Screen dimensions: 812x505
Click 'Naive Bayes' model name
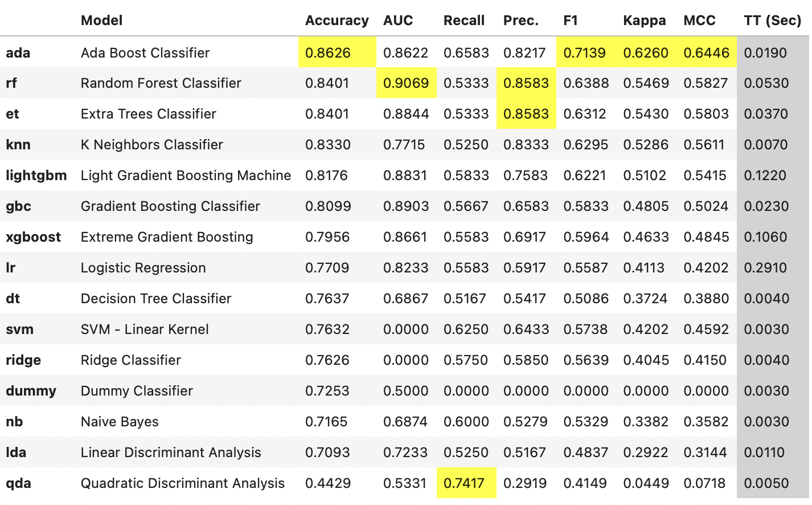point(120,422)
